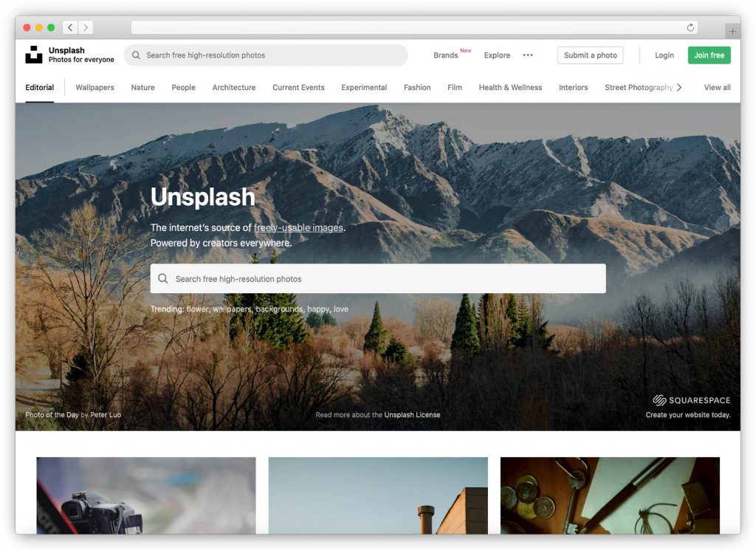The height and width of the screenshot is (550, 756).
Task: Open the Brands page
Action: pyautogui.click(x=445, y=55)
